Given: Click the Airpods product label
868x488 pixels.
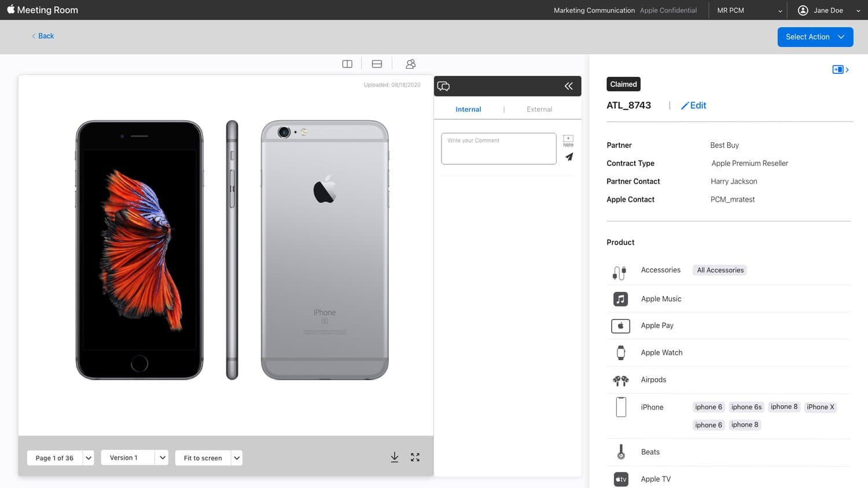Looking at the screenshot, I should (653, 380).
